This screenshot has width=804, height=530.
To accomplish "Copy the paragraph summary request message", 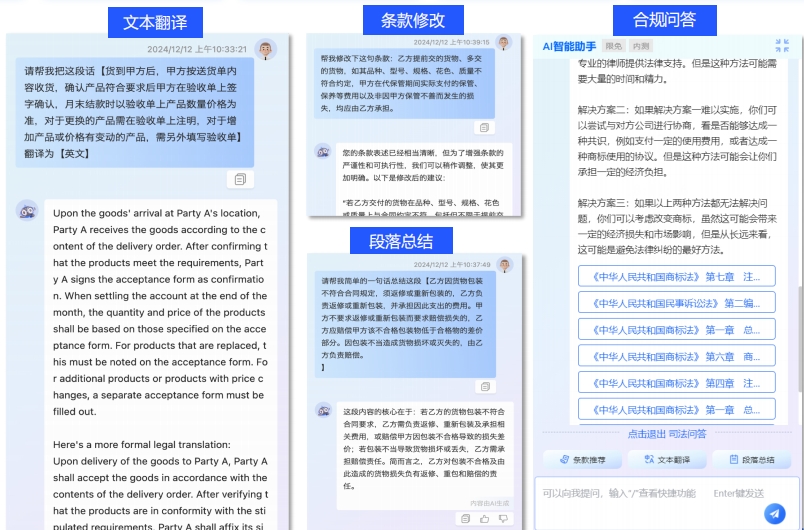I will tap(485, 386).
